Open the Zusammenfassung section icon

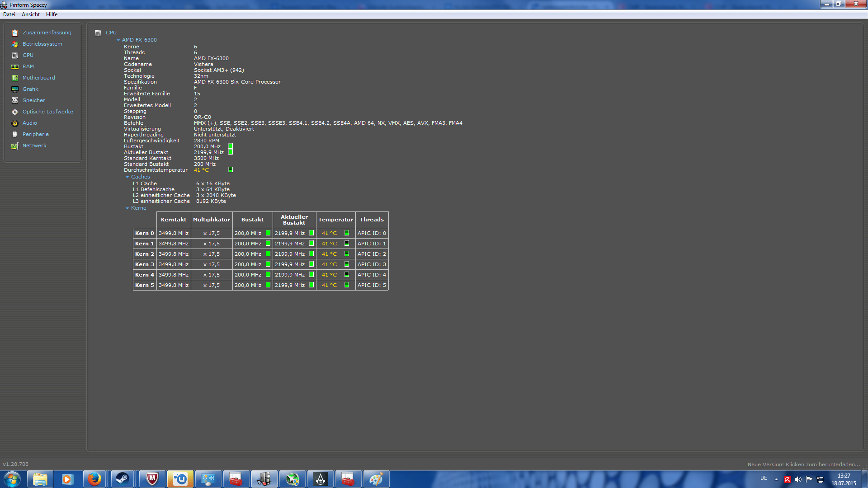(15, 33)
